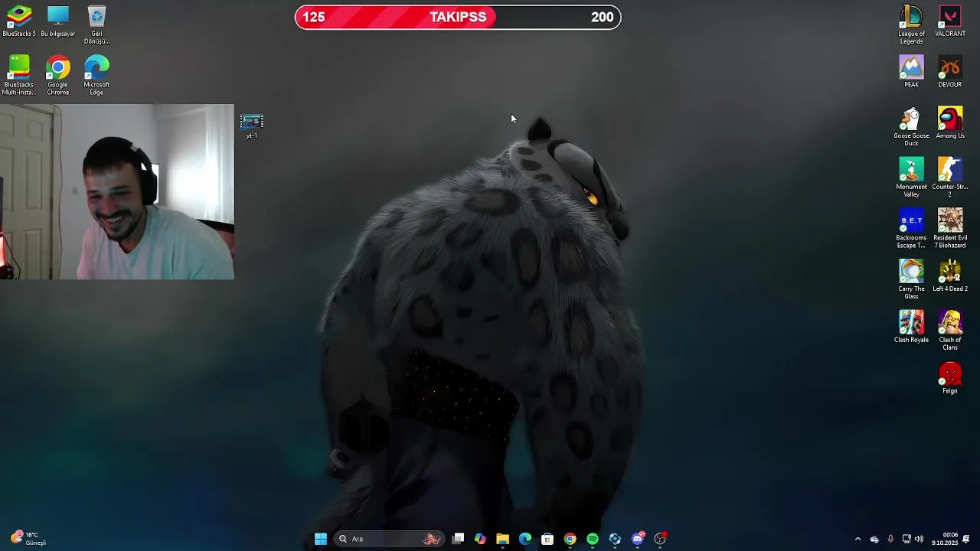This screenshot has width=980, height=551.
Task: Select PEAK game desktop icon
Action: click(x=911, y=72)
